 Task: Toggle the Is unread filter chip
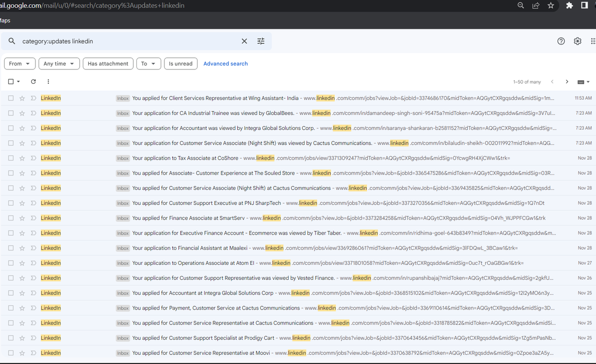(x=181, y=64)
